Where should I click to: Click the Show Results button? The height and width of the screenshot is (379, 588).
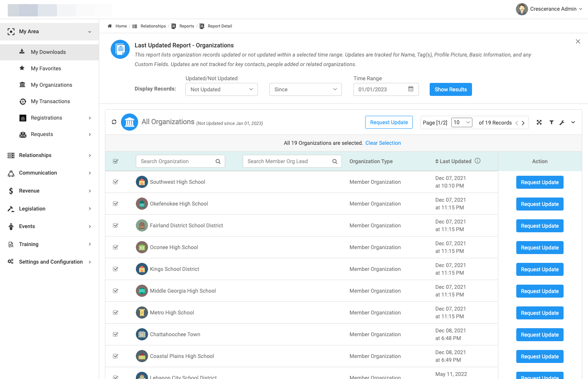click(451, 89)
